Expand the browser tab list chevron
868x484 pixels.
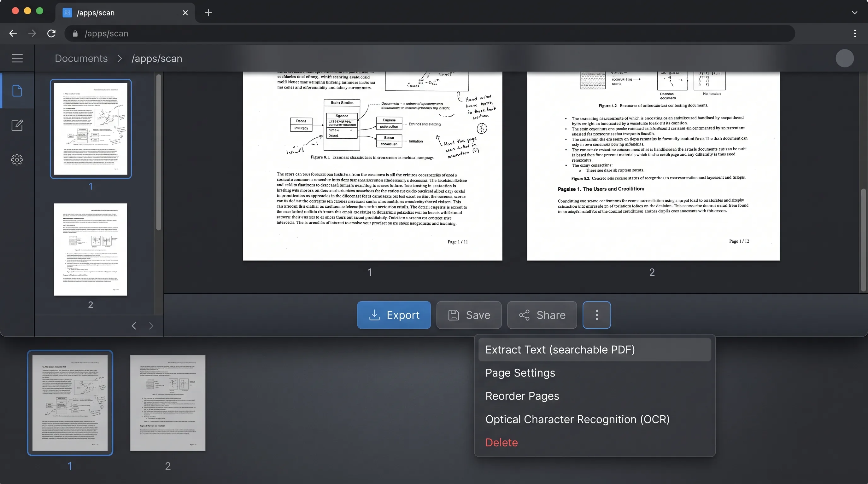click(x=854, y=13)
